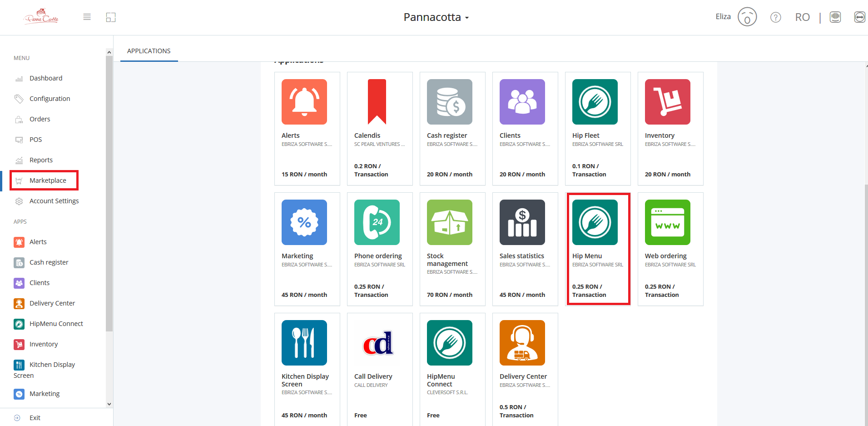This screenshot has width=868, height=426.
Task: Click the Intercom chat icon in header
Action: pos(835,17)
